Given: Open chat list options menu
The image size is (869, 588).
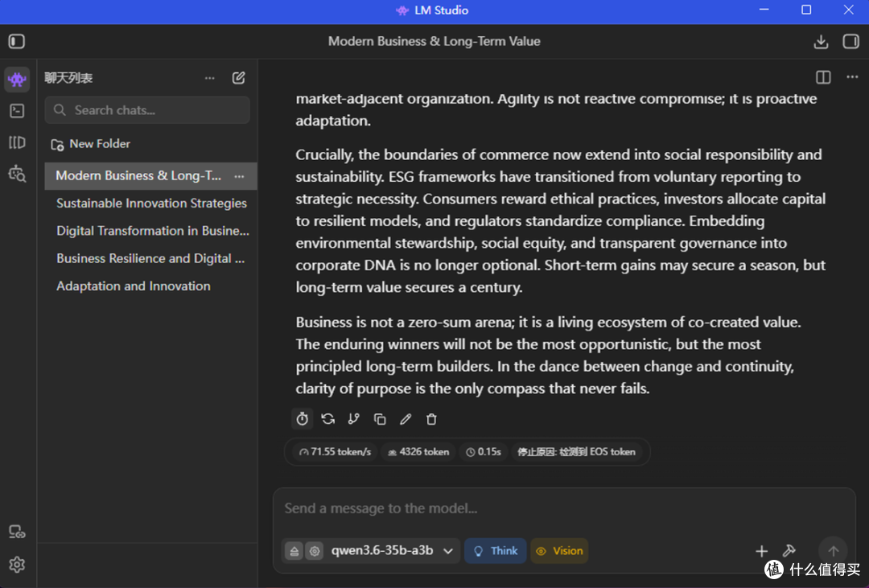Looking at the screenshot, I should (209, 78).
